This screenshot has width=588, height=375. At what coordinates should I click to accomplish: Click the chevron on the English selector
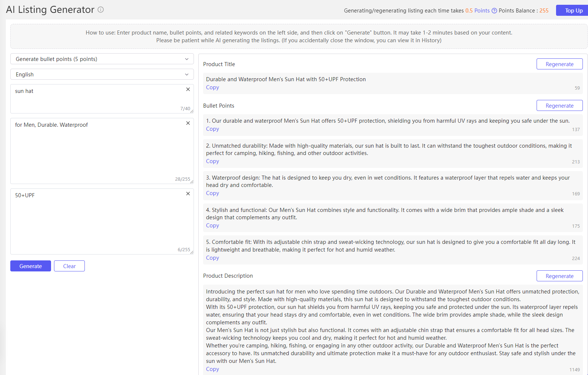click(187, 74)
